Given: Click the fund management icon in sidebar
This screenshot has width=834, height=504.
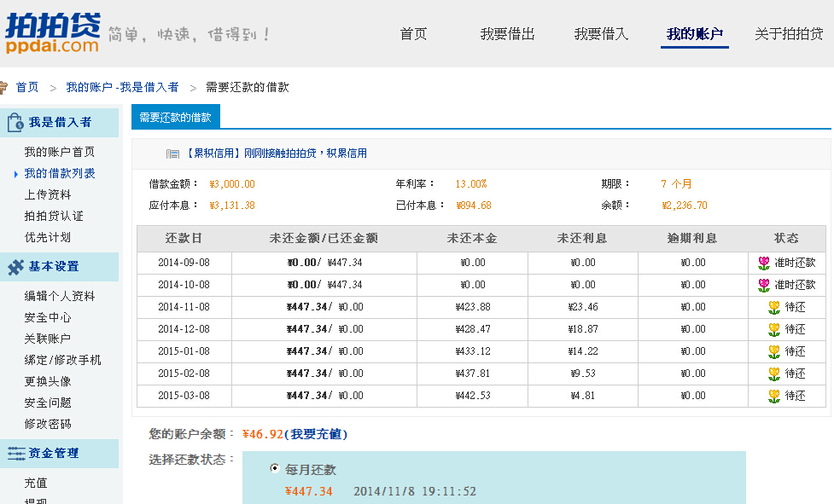Looking at the screenshot, I should pyautogui.click(x=15, y=454).
